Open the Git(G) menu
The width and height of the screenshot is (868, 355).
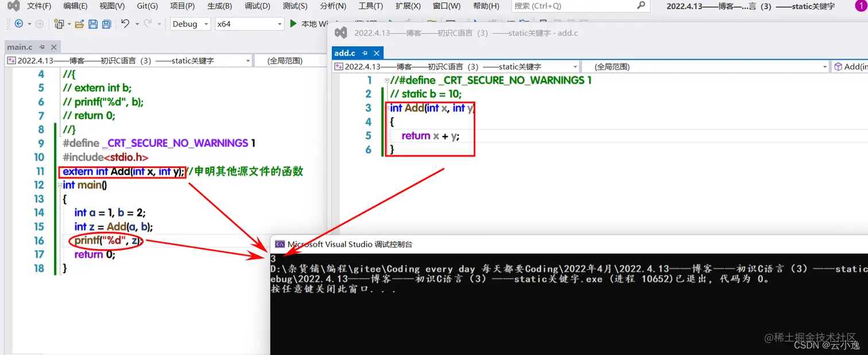pos(147,6)
